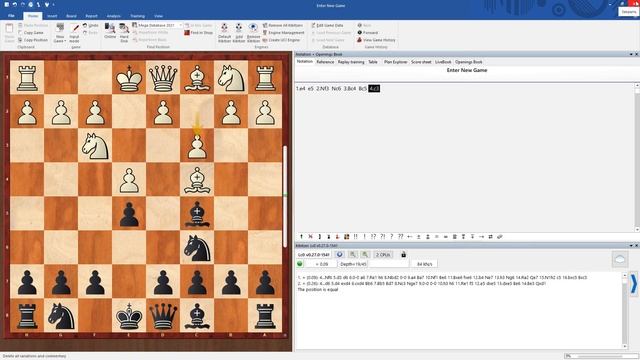Click the Depth=19/45 field
Image resolution: width=640 pixels, height=360 pixels.
click(353, 264)
